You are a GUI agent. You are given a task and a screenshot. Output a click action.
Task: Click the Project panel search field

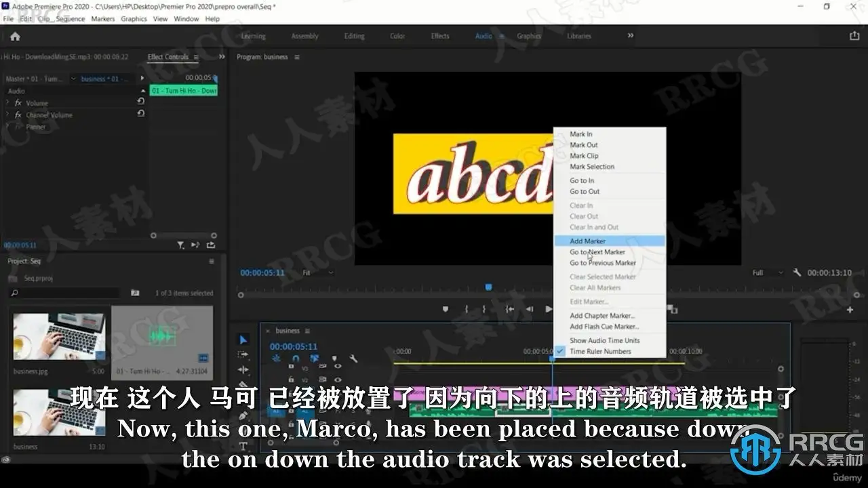(x=64, y=293)
